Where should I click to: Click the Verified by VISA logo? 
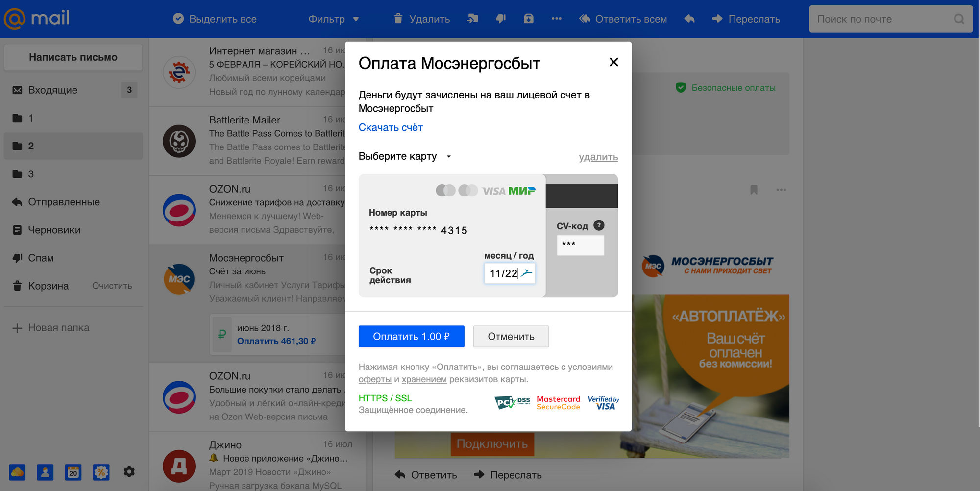pos(603,403)
